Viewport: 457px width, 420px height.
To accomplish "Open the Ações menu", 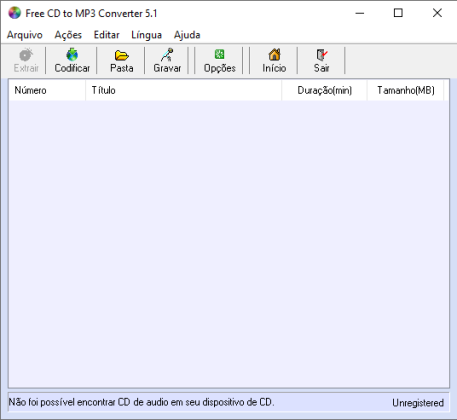I will pos(68,35).
